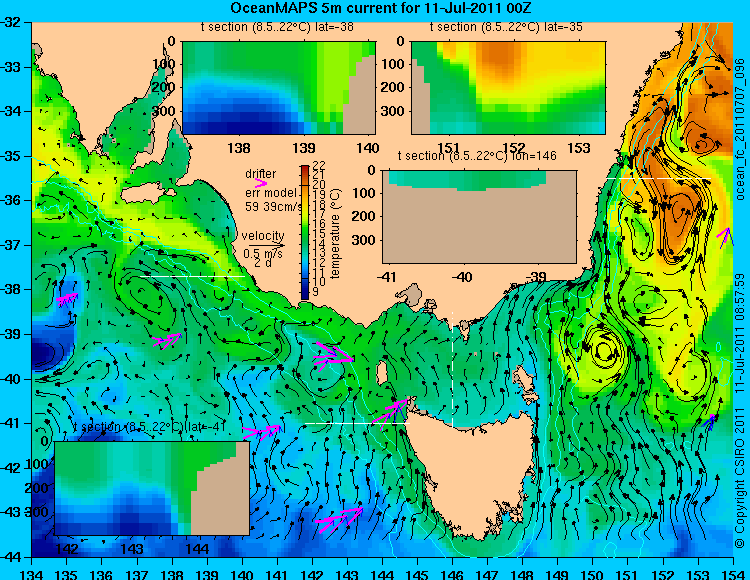750x580 pixels.
Task: Select the lat=-38 temperature section plot
Action: [x=279, y=88]
